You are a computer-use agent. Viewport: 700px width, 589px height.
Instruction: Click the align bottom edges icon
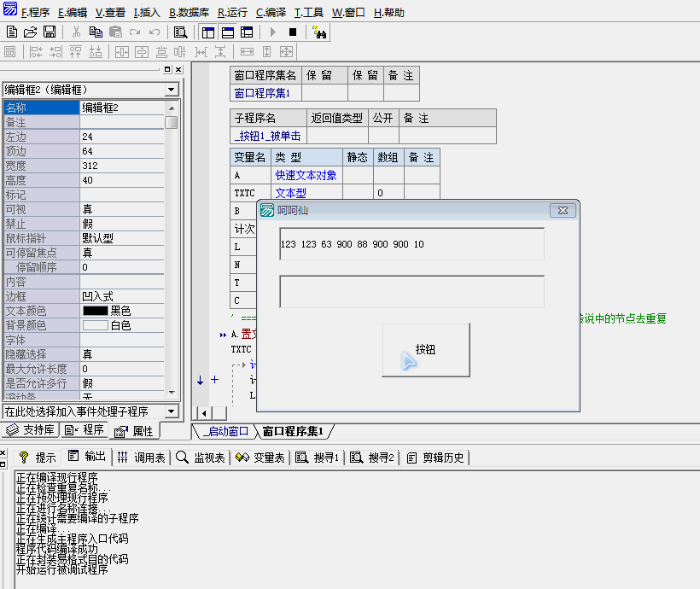point(95,52)
